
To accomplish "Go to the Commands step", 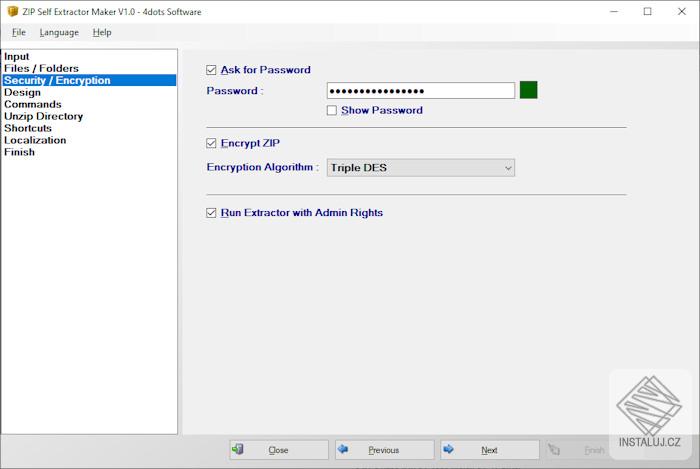I will point(89,104).
